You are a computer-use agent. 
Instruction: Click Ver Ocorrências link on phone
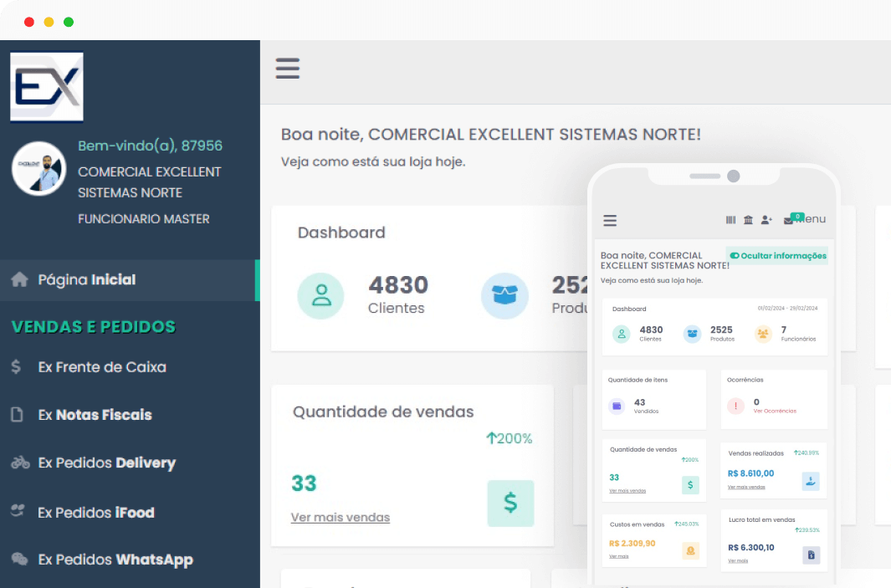click(x=775, y=411)
